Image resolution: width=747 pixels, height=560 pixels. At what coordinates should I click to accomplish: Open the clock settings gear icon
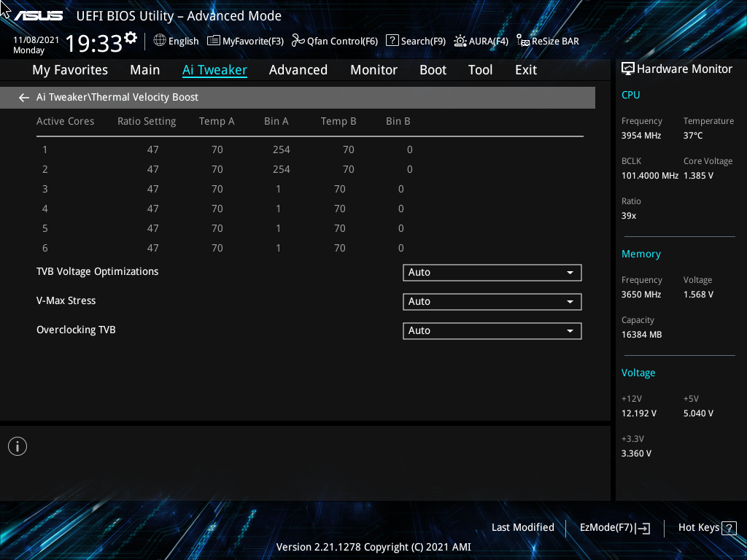click(x=131, y=38)
